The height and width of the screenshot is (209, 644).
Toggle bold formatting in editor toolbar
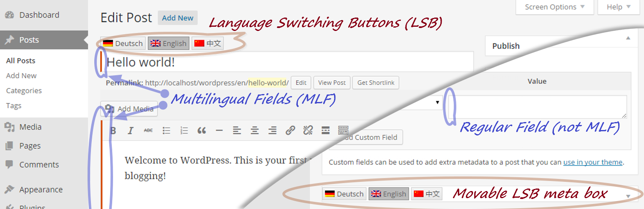[113, 131]
